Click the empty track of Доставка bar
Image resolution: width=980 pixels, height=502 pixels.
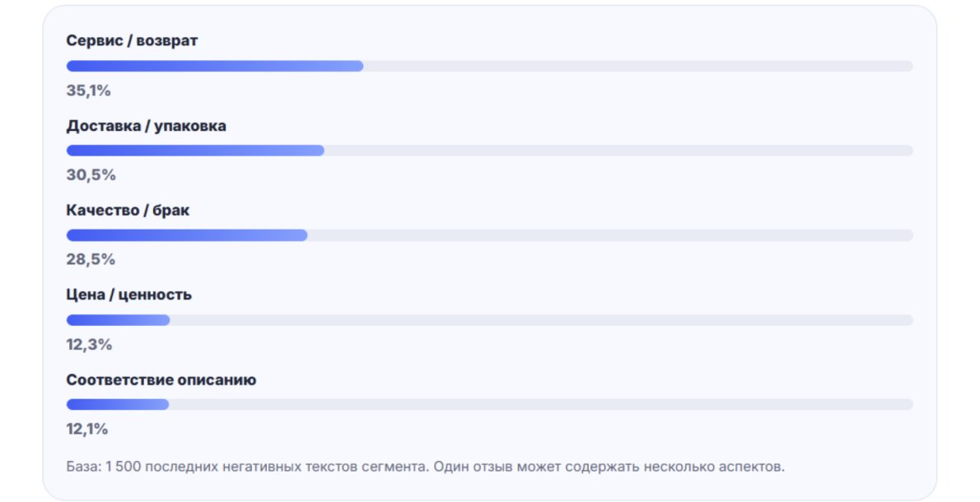coord(618,151)
